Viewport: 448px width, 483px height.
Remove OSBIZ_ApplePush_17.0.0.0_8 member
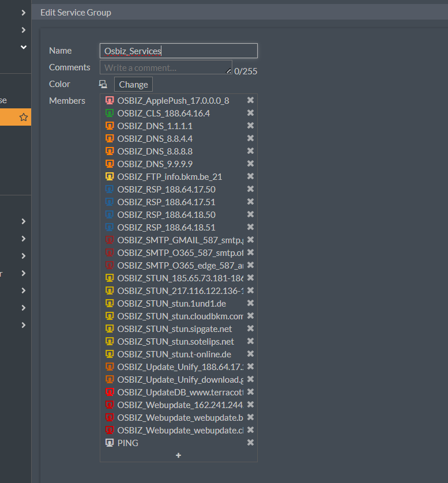pyautogui.click(x=250, y=100)
